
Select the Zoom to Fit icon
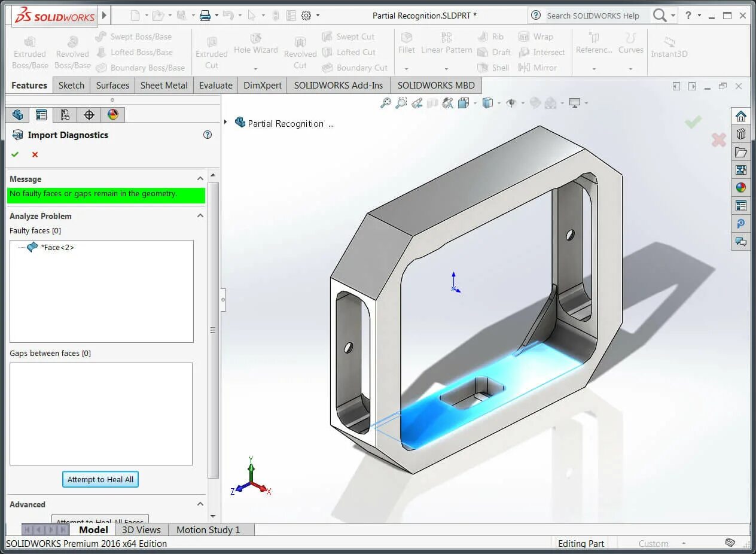[x=386, y=103]
